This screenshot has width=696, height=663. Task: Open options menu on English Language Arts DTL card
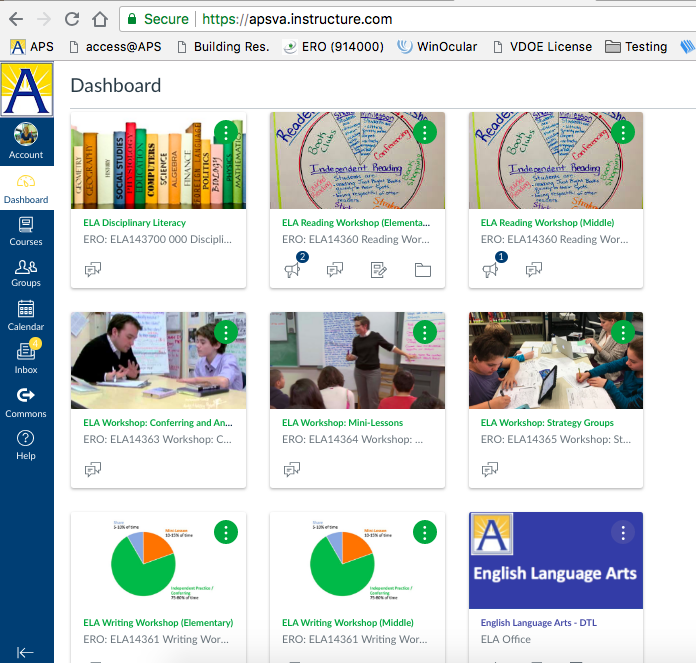point(623,532)
